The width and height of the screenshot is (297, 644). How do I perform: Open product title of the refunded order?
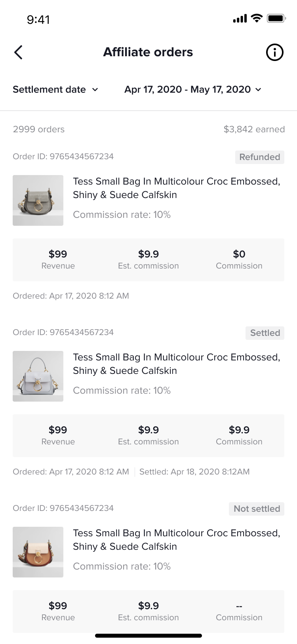click(176, 188)
